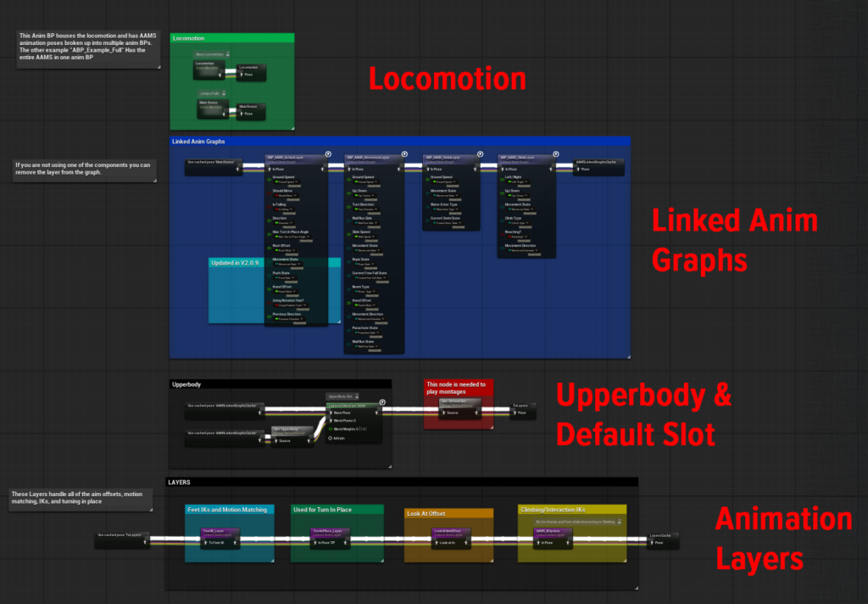Click clock icon on ABP_AAMS_SwimLayer node
Screen dimensions: 868x604
click(481, 154)
